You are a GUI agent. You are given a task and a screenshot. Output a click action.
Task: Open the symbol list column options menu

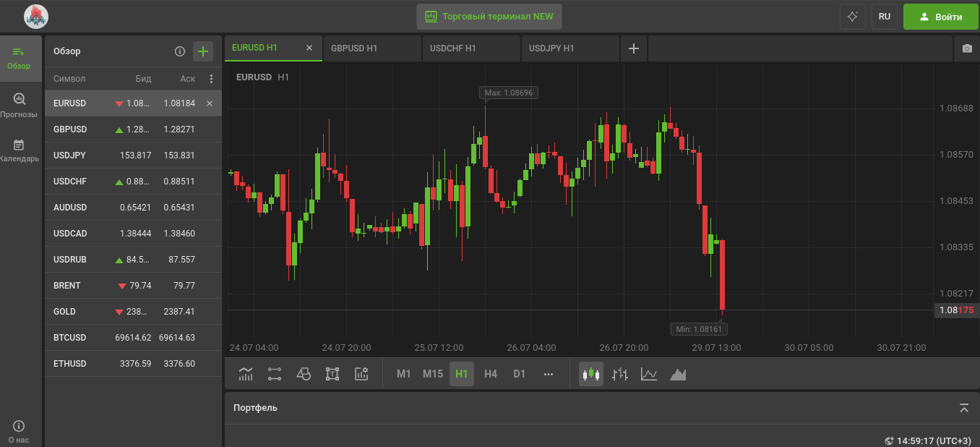coord(211,79)
